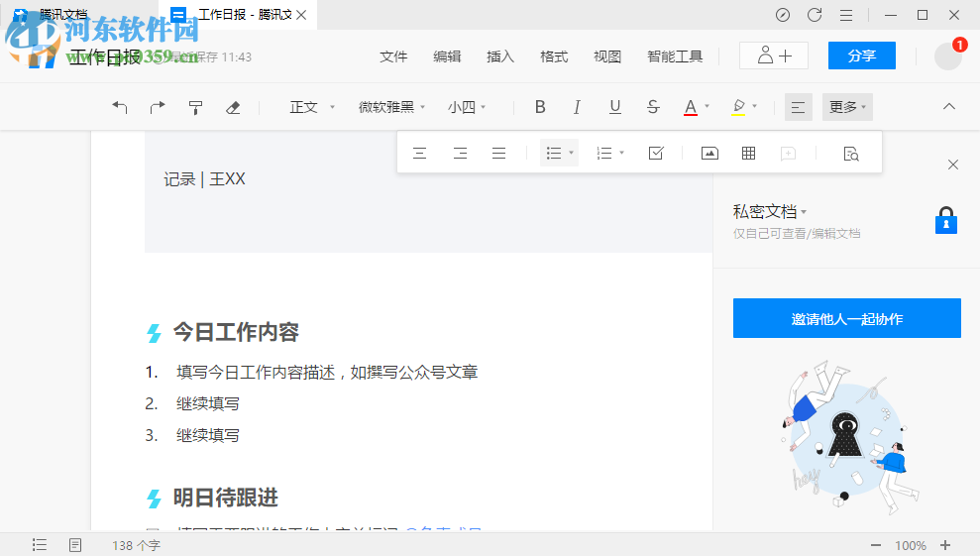The height and width of the screenshot is (556, 980).
Task: Switch page view mode in status bar
Action: 75,545
